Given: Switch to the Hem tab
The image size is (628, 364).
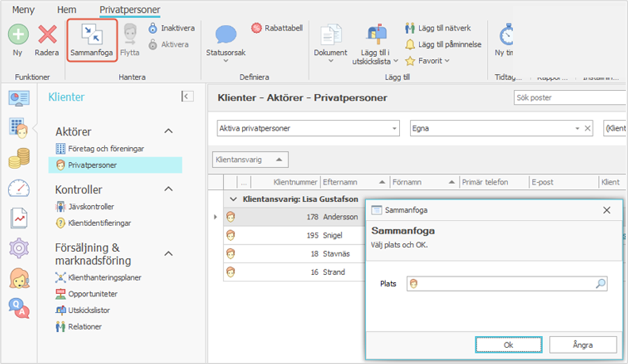Looking at the screenshot, I should point(67,10).
